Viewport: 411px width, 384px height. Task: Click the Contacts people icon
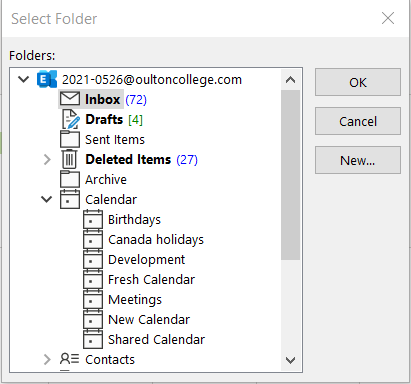(70, 359)
